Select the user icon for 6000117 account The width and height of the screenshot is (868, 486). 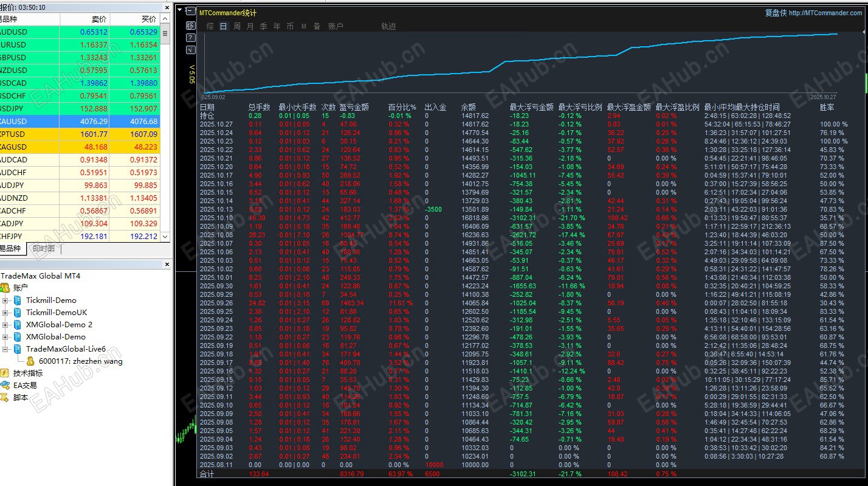(x=30, y=361)
